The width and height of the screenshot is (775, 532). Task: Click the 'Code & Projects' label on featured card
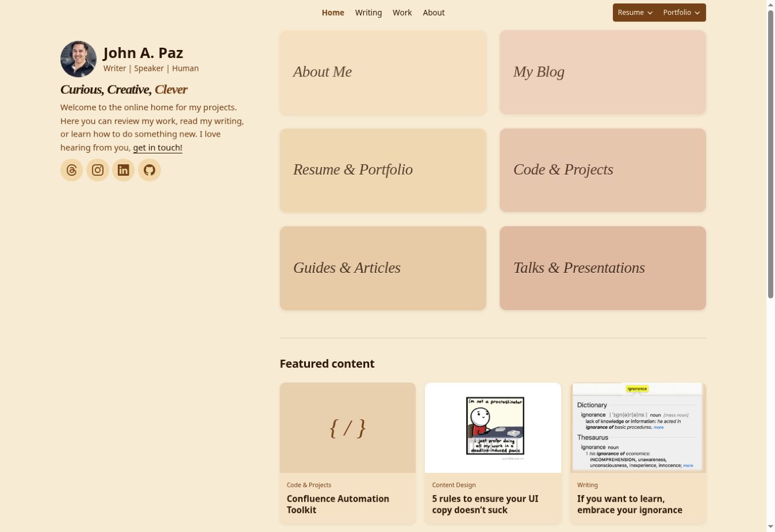tap(309, 485)
